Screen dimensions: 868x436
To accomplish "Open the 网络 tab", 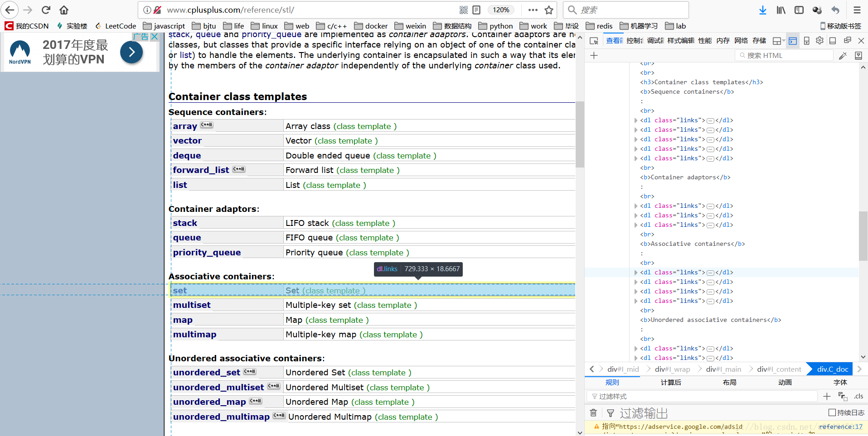I will coord(741,41).
